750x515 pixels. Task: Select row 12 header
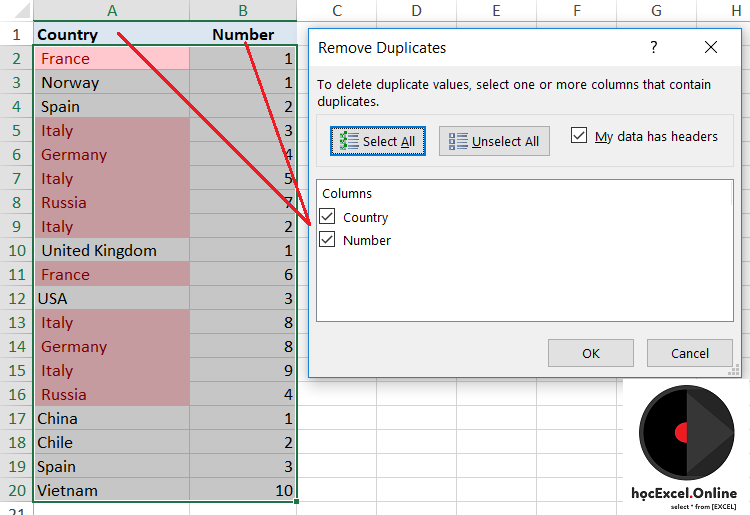[x=16, y=298]
